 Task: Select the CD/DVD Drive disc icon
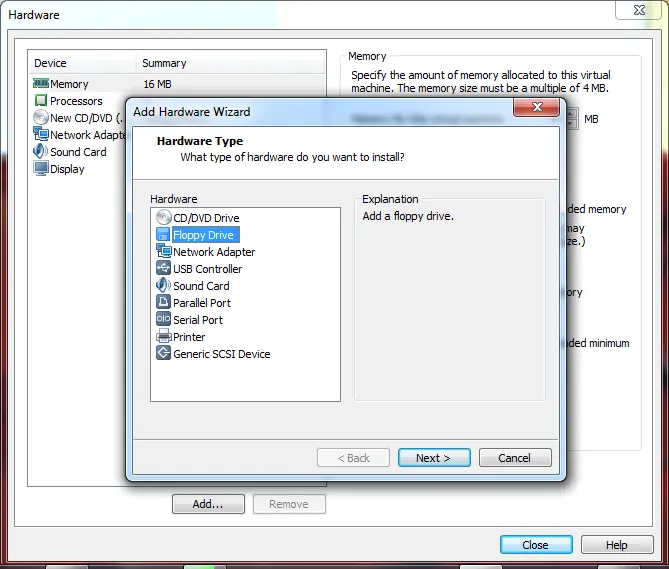tap(163, 218)
